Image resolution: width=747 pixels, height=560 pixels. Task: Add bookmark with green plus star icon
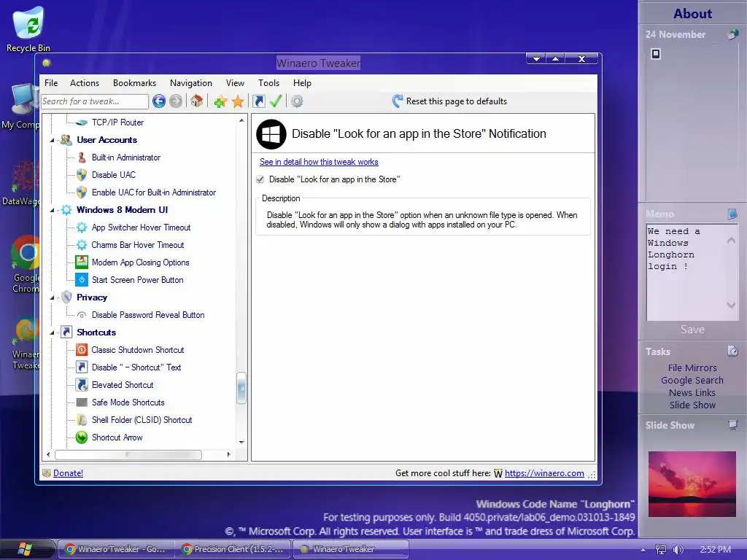[x=220, y=101]
